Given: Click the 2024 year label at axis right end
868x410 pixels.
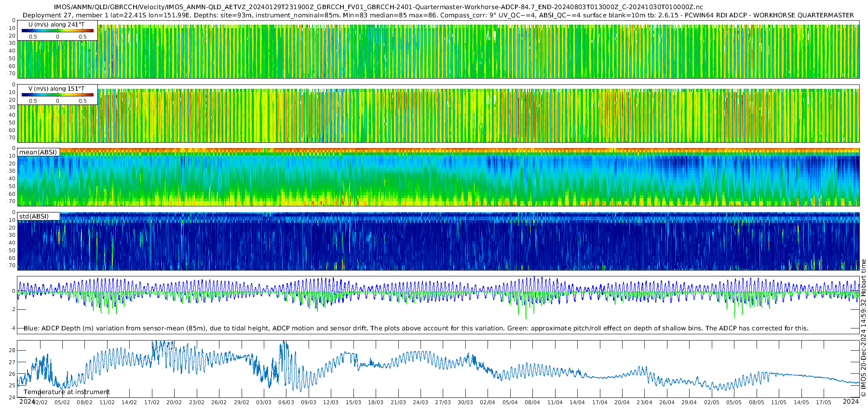Looking at the screenshot, I should pyautogui.click(x=851, y=401).
